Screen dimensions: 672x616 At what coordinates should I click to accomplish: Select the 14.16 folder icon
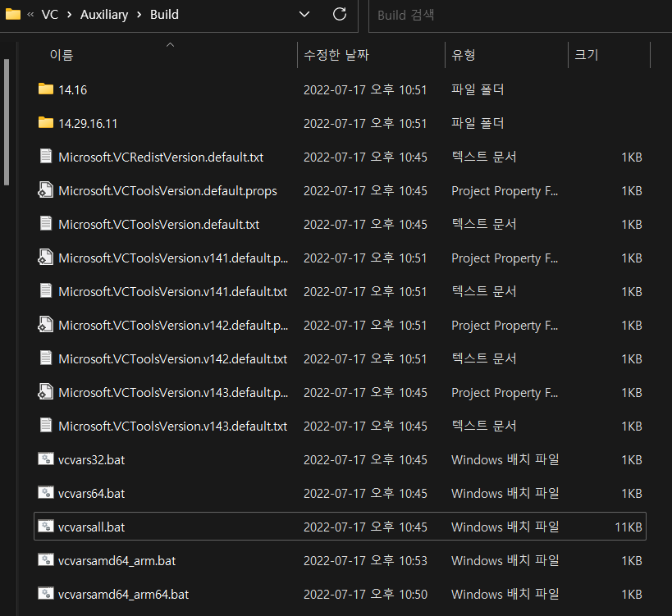coord(46,89)
